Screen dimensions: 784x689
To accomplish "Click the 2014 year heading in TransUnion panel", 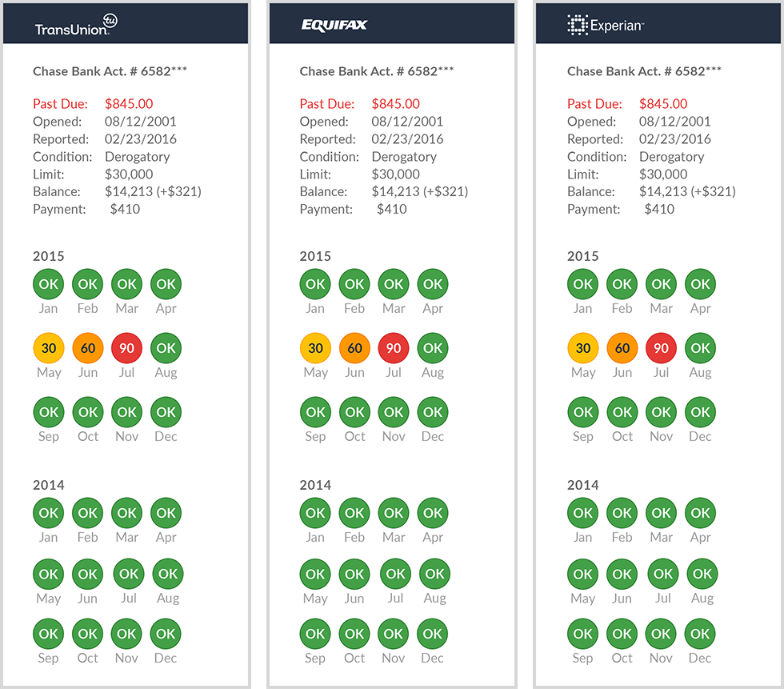I will [x=49, y=485].
